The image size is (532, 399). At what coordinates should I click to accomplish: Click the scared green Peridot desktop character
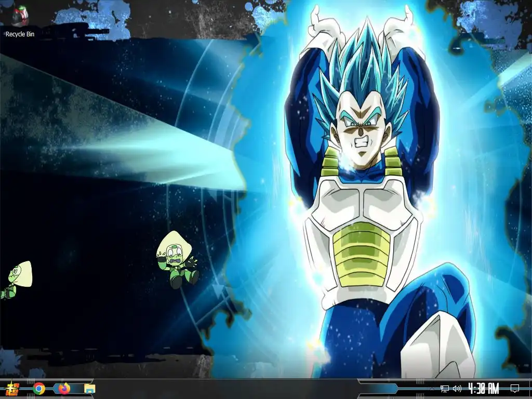coord(177,260)
